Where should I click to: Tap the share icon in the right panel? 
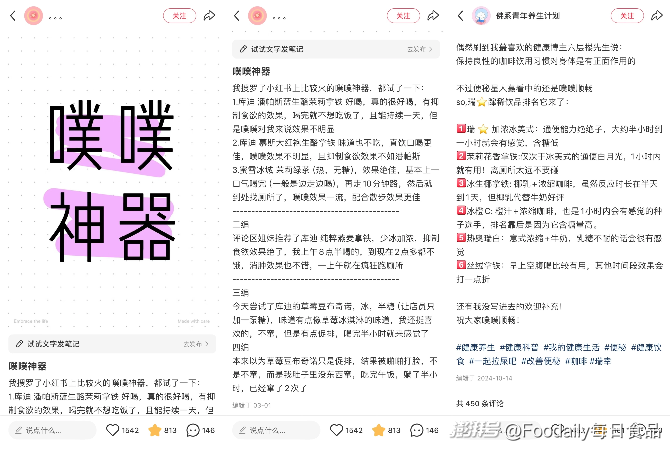click(x=657, y=16)
